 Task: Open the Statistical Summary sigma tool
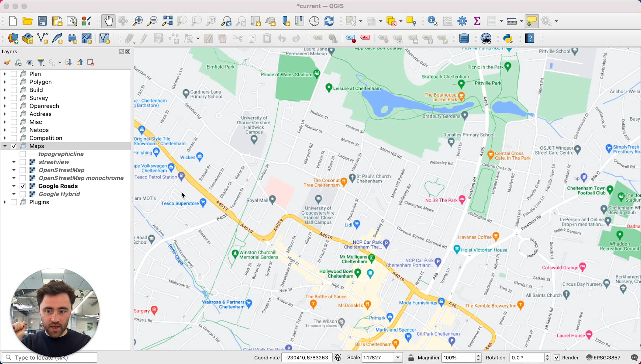tap(477, 21)
